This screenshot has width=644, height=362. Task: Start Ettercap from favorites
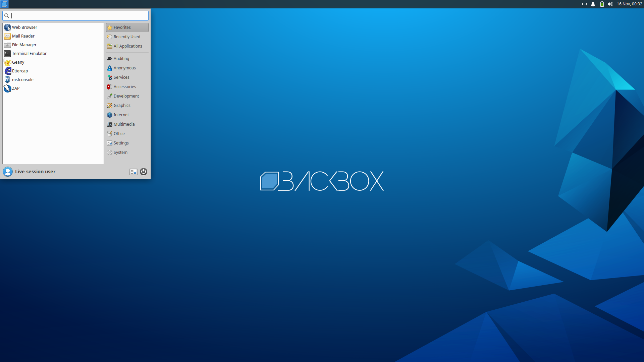(x=20, y=71)
